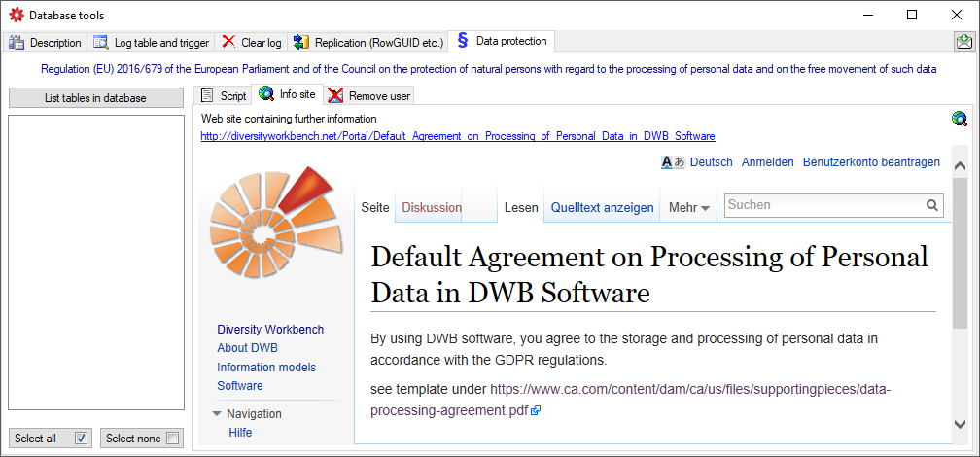The height and width of the screenshot is (457, 980).
Task: Click List tables in database button
Action: [x=95, y=98]
